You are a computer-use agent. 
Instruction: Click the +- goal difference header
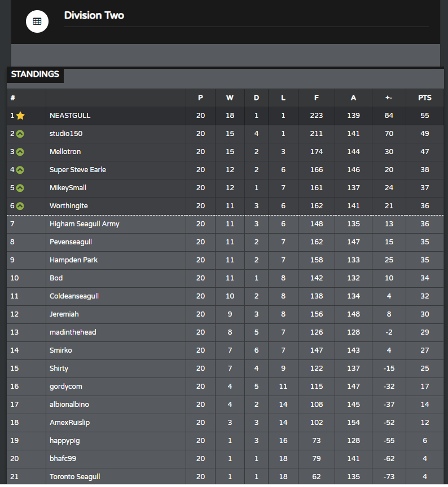coord(389,98)
